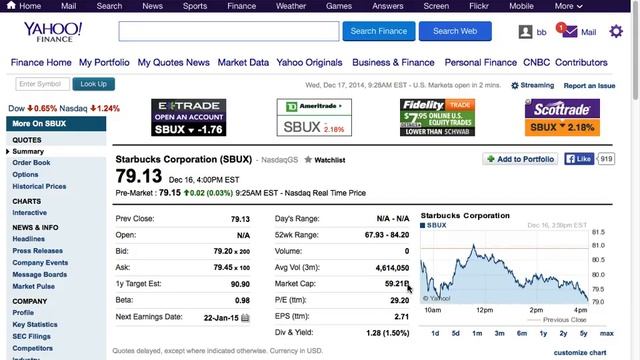Click the user profile avatar icon
640x360 pixels.
pyautogui.click(x=525, y=32)
